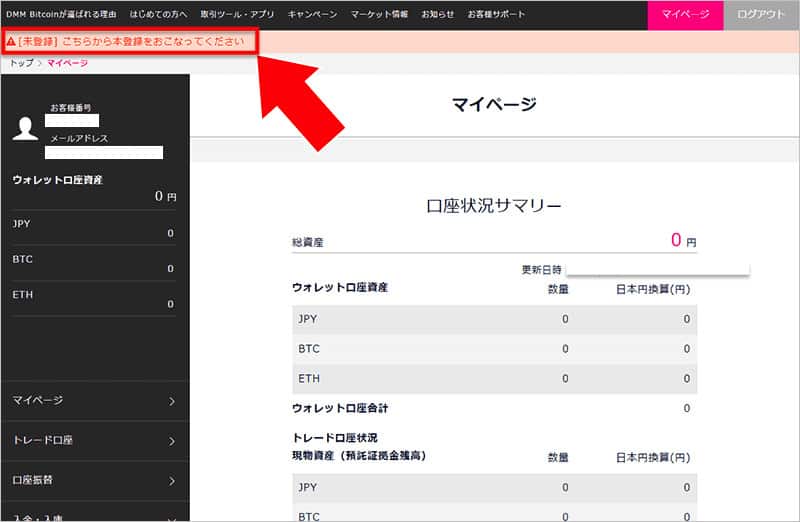Expand the sidebar マイページ chevron
Viewport: 800px width, 522px height.
click(172, 402)
